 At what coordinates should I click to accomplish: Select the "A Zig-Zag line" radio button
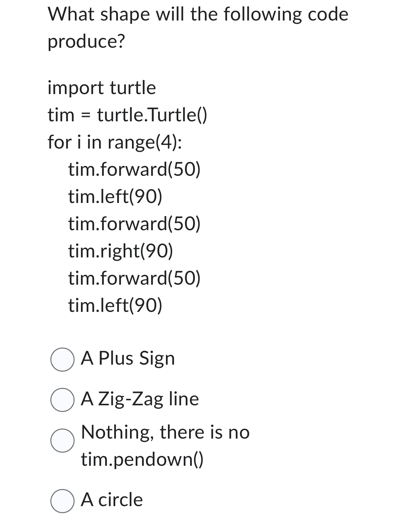(62, 400)
